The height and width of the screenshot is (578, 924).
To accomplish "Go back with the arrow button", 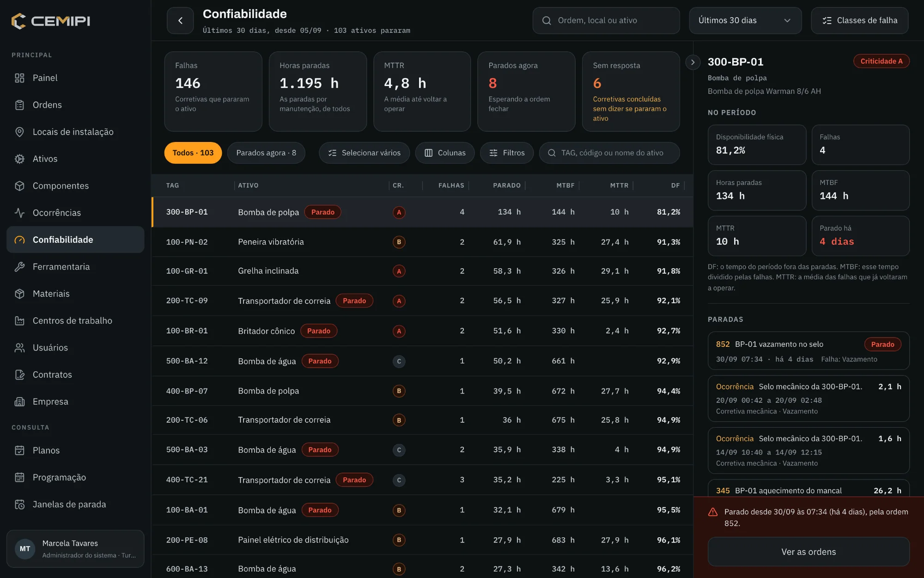I will pos(180,20).
